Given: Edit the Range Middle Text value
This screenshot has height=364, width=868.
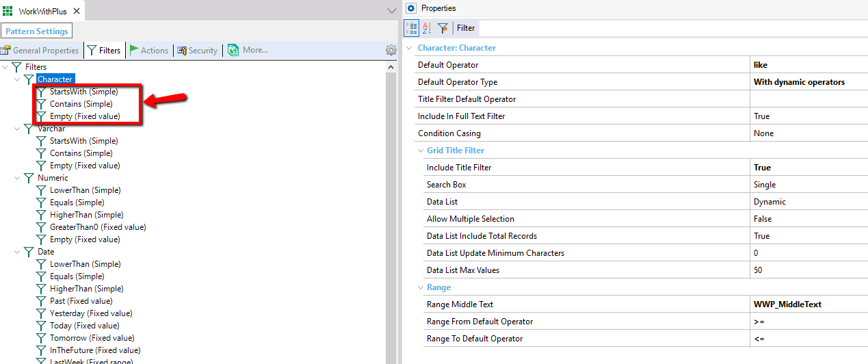Looking at the screenshot, I should coord(808,304).
